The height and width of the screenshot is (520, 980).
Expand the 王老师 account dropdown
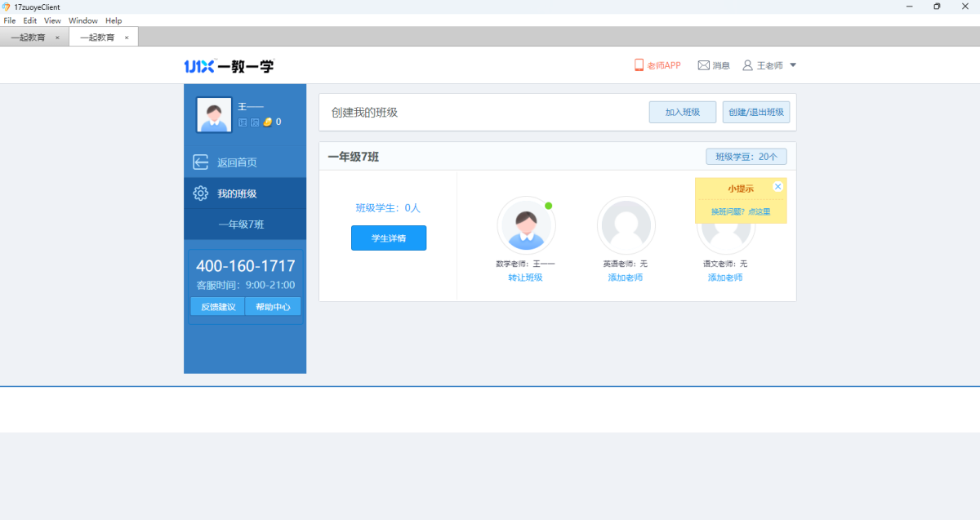pyautogui.click(x=792, y=65)
